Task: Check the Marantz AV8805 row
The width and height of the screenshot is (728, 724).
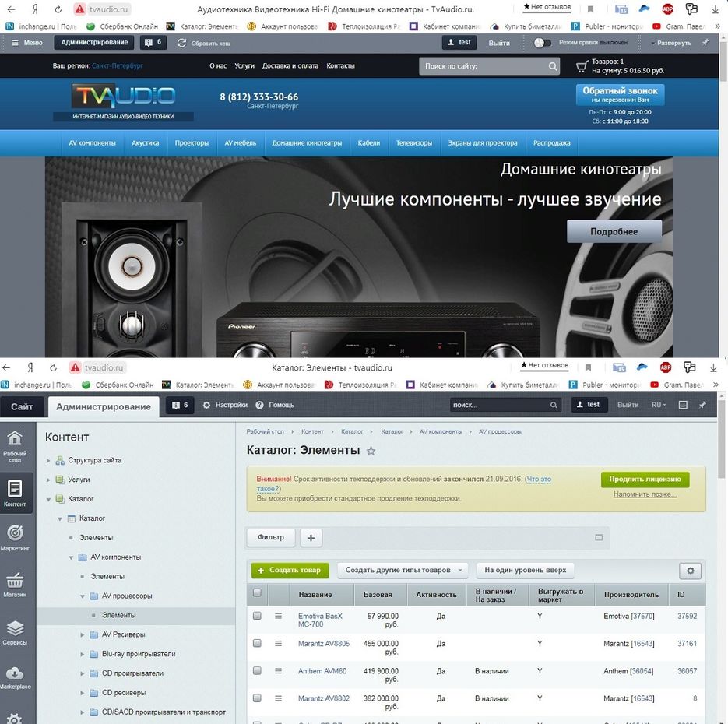Action: (257, 643)
